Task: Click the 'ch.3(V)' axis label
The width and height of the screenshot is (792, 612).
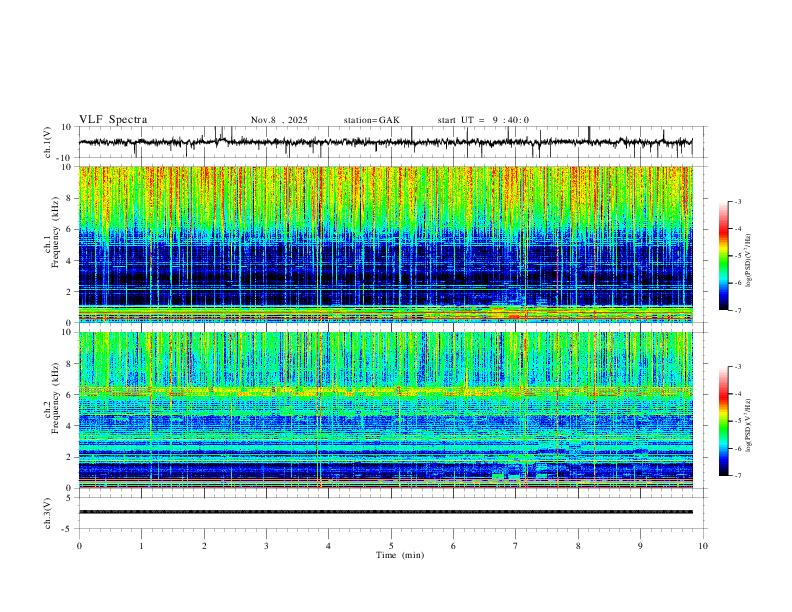Action: [48, 513]
